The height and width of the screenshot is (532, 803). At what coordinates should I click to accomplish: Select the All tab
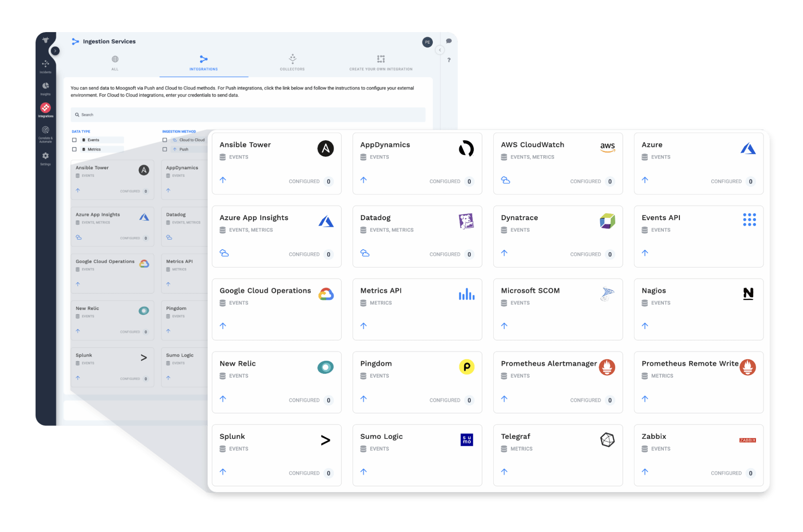point(115,63)
